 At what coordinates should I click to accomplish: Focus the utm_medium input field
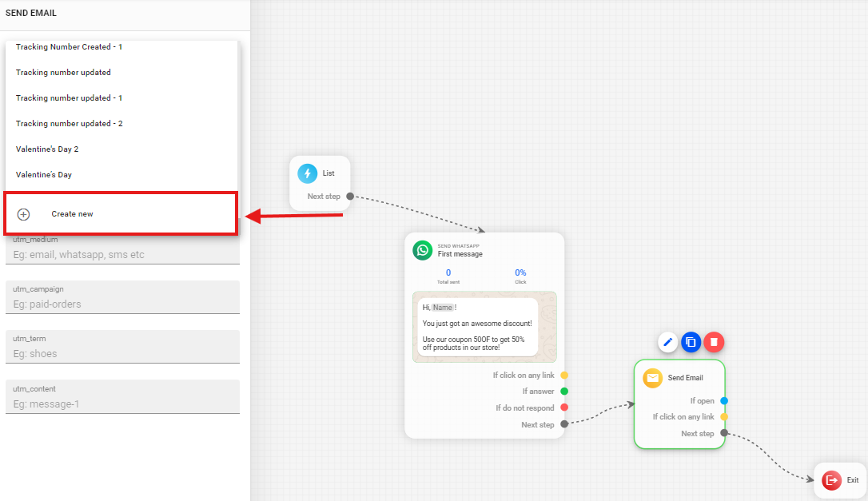pos(122,254)
